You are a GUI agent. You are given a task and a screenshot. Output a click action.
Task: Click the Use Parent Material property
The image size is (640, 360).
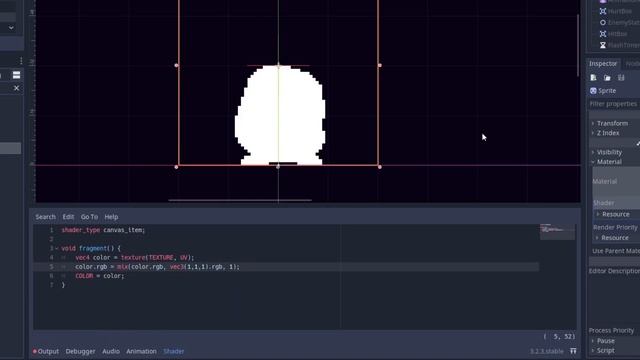(x=616, y=251)
